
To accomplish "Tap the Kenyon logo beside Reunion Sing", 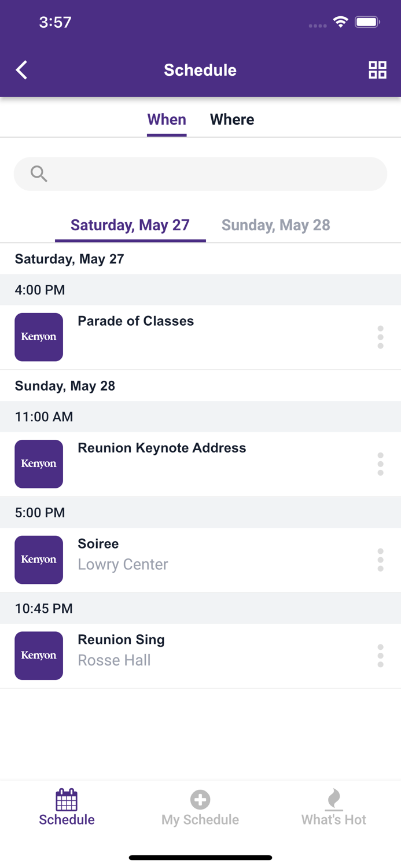I will pos(39,656).
